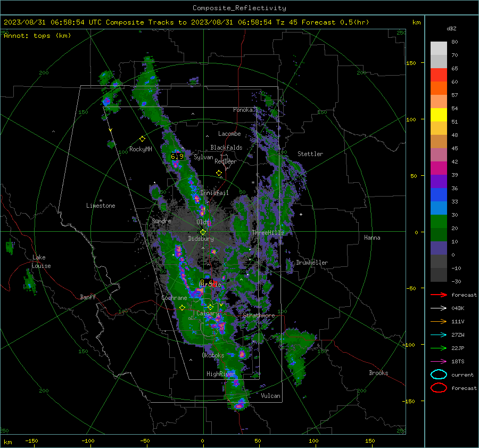Image resolution: width=479 pixels, height=448 pixels.
Task: Pick orange swatch between 60 and 57 dBZ
Action: [439, 88]
